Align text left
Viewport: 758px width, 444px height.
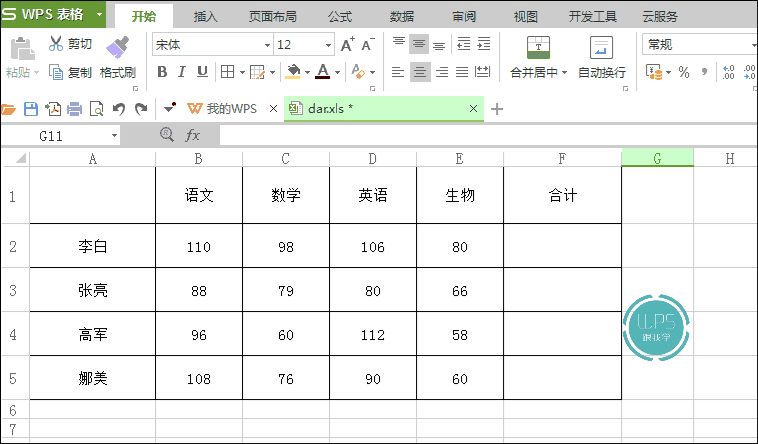[398, 73]
